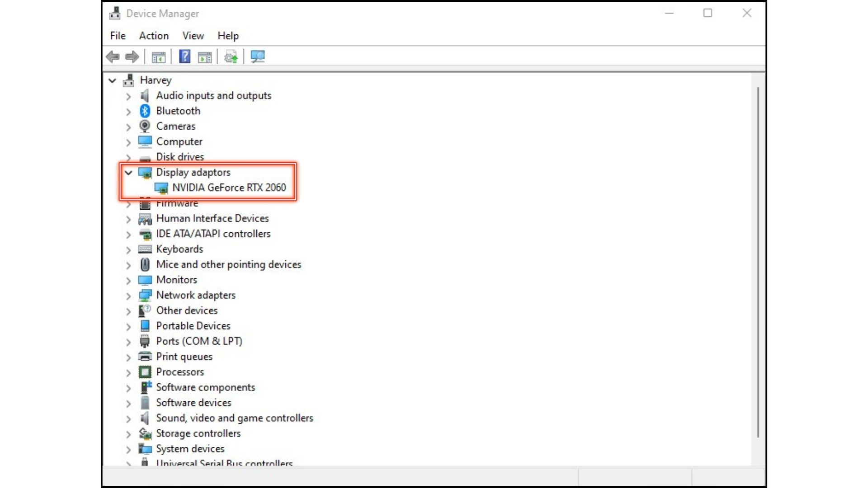Select the Portable Devices label
The height and width of the screenshot is (488, 868).
[193, 326]
